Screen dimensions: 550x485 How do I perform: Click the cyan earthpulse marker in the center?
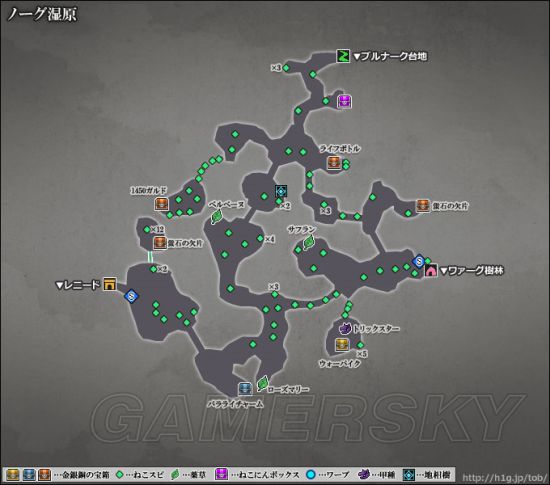click(x=281, y=191)
